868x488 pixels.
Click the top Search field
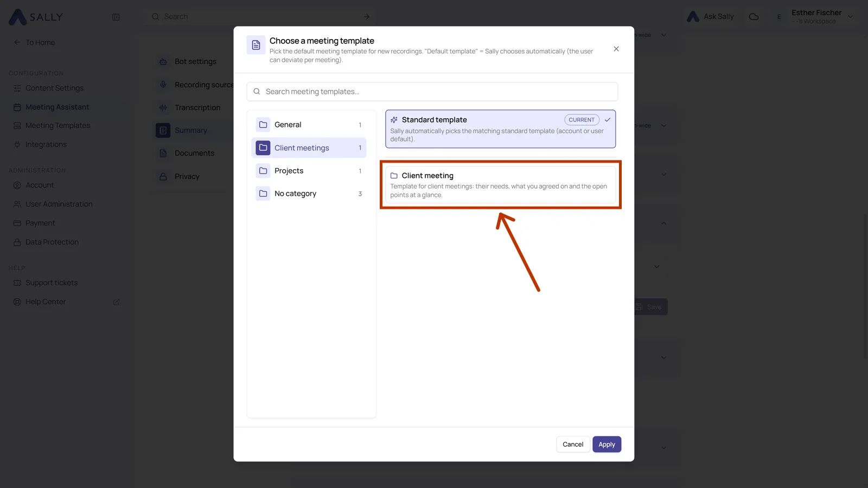tap(260, 17)
